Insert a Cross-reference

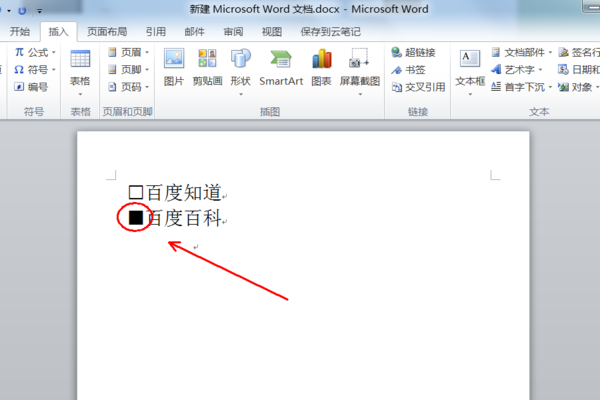click(418, 87)
